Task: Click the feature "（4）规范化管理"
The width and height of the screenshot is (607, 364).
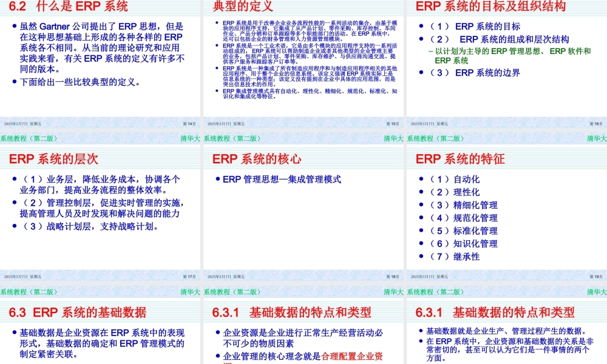Action: click(x=462, y=218)
